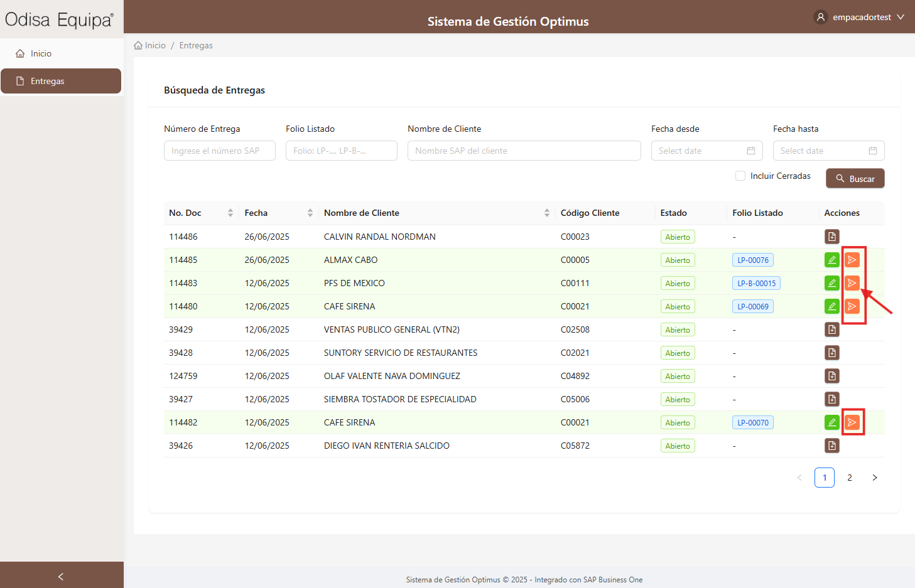Click client code C05872
The width and height of the screenshot is (915, 588).
click(575, 446)
